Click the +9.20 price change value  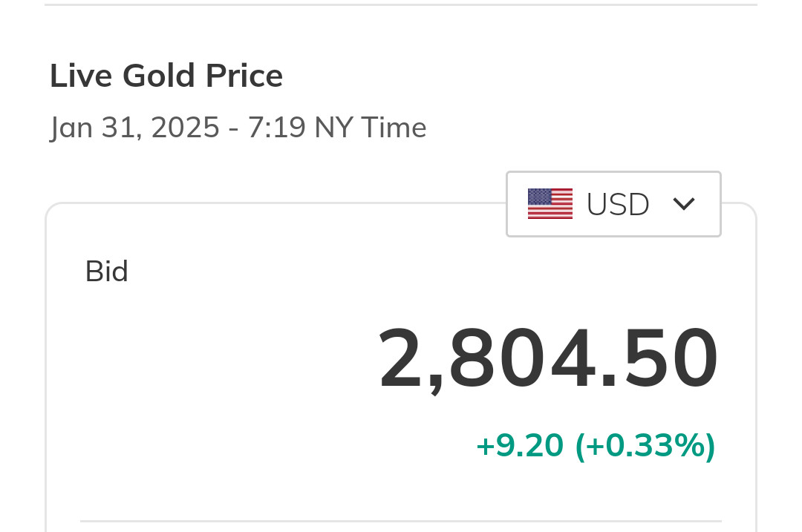coord(520,445)
